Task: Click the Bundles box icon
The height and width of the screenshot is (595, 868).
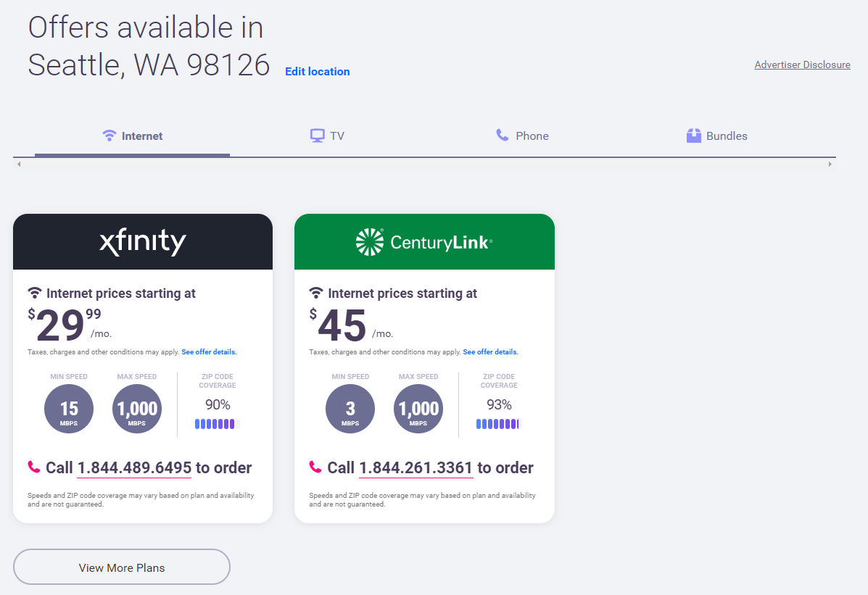Action: pos(694,136)
